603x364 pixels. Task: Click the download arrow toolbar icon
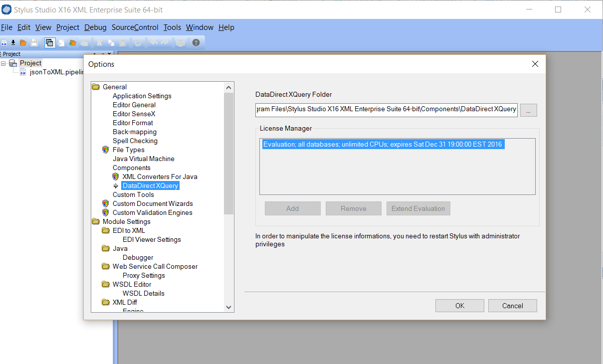(x=13, y=43)
